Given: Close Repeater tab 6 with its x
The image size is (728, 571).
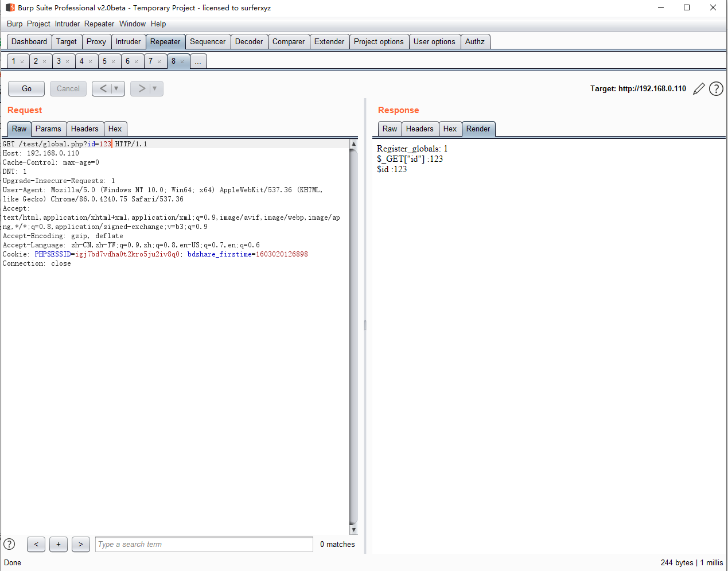Looking at the screenshot, I should pyautogui.click(x=136, y=61).
